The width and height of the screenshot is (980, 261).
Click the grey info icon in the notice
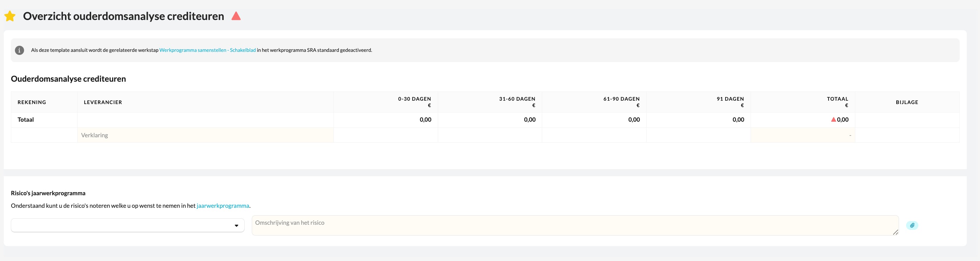pos(19,50)
